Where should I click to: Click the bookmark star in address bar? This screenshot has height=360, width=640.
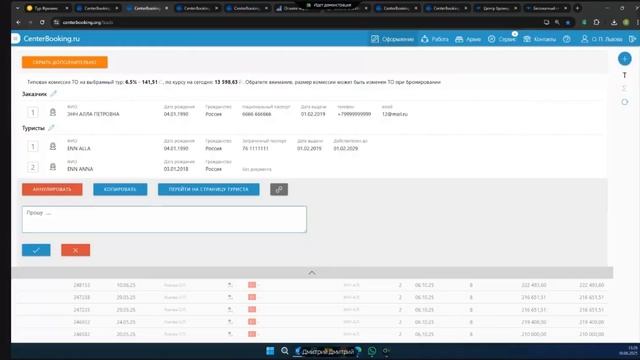(x=568, y=22)
